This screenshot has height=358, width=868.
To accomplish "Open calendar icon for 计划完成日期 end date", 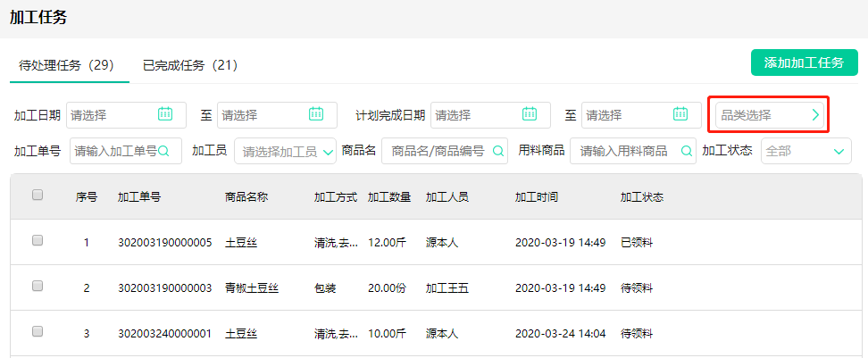I will 680,113.
